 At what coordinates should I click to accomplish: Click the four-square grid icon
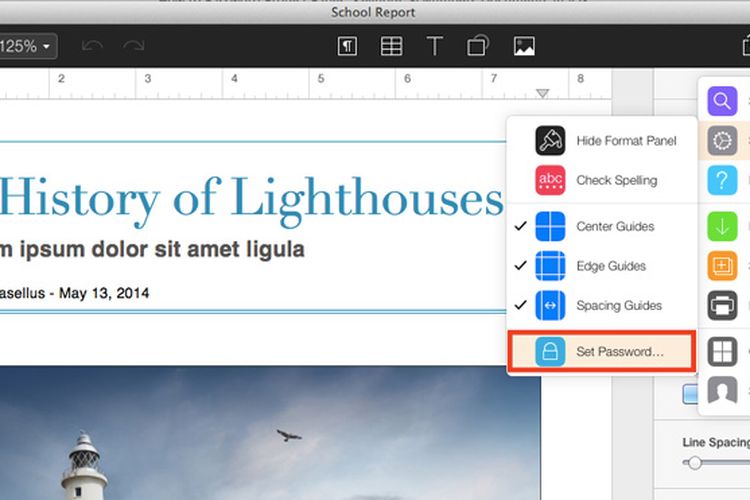coord(722,352)
